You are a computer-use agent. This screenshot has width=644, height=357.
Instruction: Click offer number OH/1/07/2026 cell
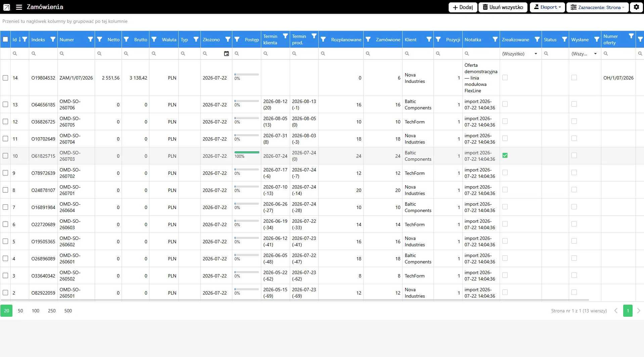tap(618, 78)
